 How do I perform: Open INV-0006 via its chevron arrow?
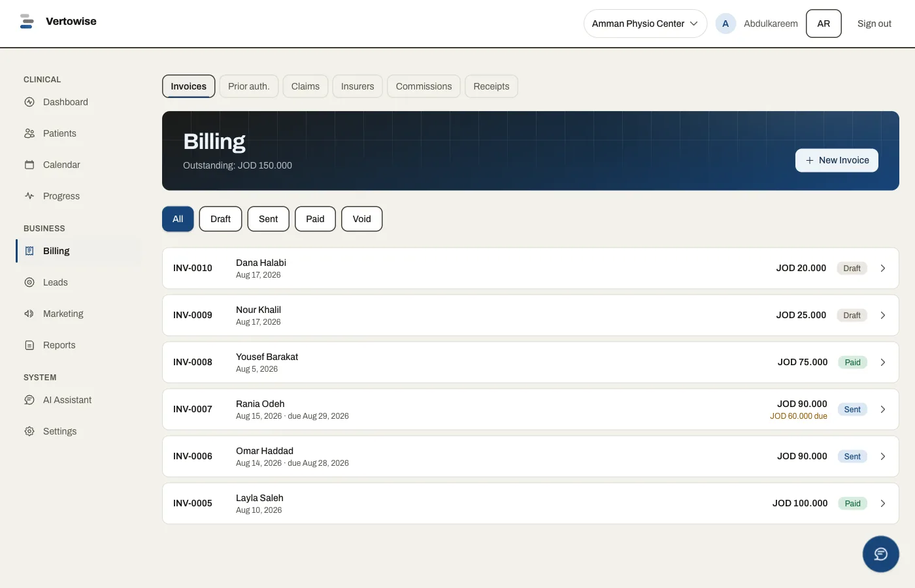883,457
